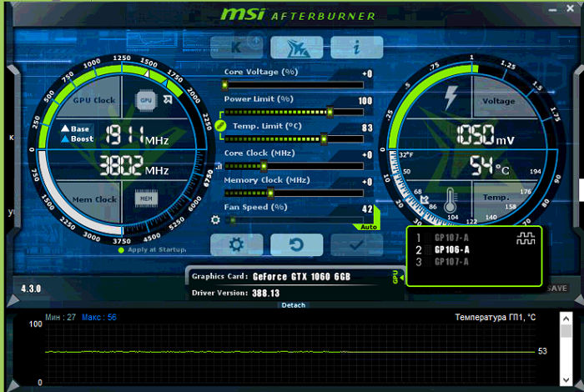Click the Температура ГП1 graph title
The image size is (584, 392).
click(496, 317)
